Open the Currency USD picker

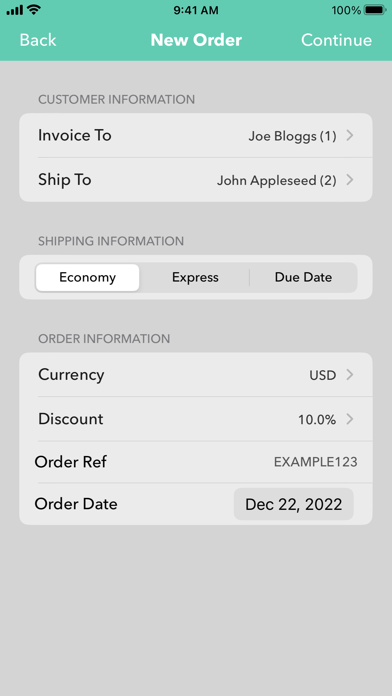196,375
